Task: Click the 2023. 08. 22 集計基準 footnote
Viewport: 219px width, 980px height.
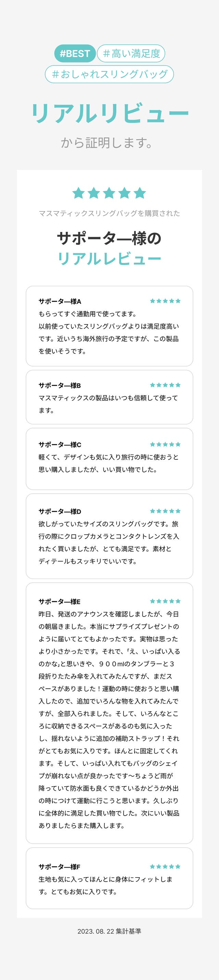Action: pos(109,931)
